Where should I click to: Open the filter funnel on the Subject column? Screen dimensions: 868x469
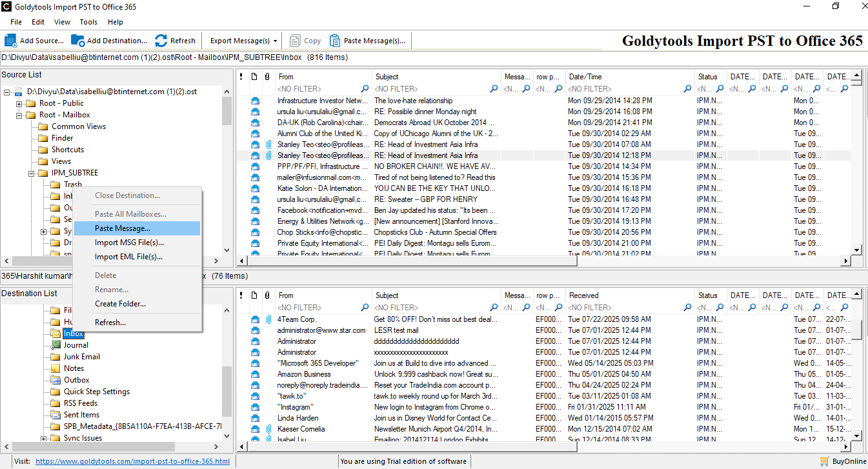pyautogui.click(x=494, y=89)
